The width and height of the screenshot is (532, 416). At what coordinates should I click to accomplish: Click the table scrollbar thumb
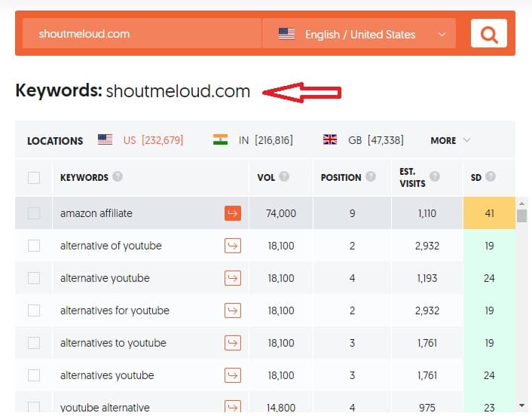(x=521, y=216)
